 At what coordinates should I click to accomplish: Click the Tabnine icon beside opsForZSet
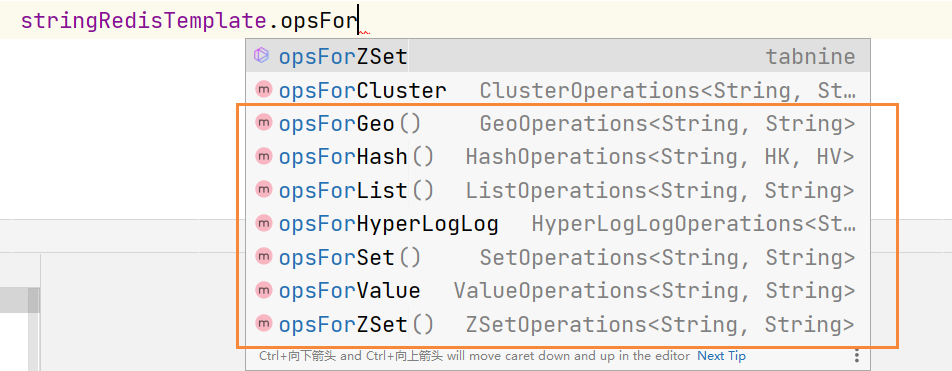[262, 56]
